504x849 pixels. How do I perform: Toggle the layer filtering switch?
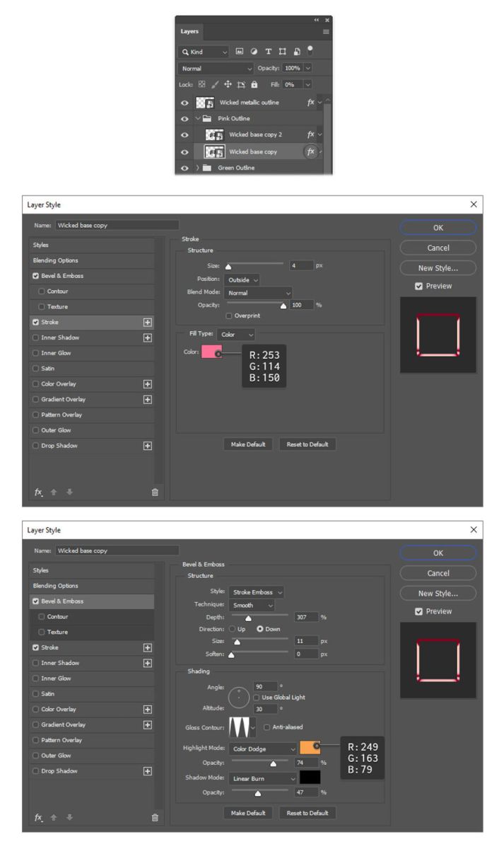pyautogui.click(x=310, y=50)
